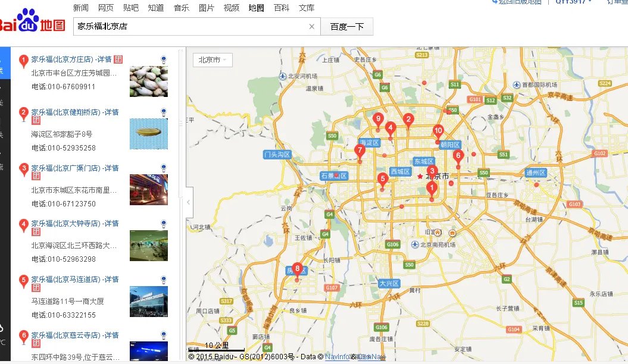Clear the search box with the X icon

point(312,27)
